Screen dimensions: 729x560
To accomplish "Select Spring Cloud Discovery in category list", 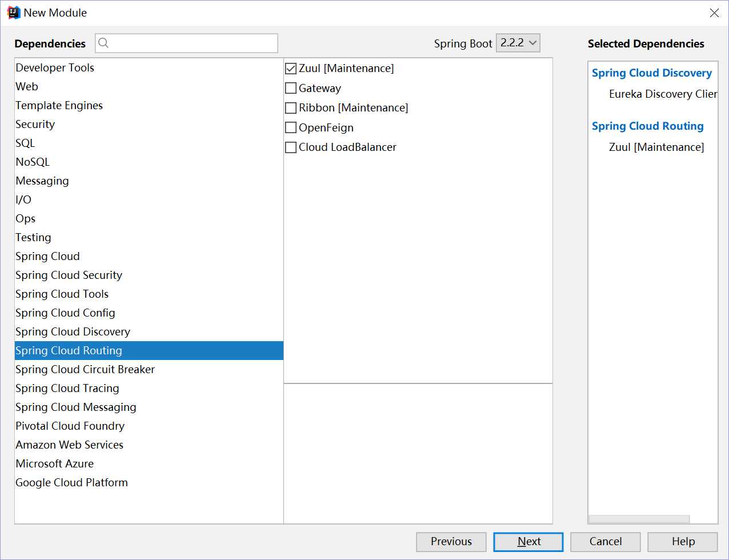I will pyautogui.click(x=149, y=331).
